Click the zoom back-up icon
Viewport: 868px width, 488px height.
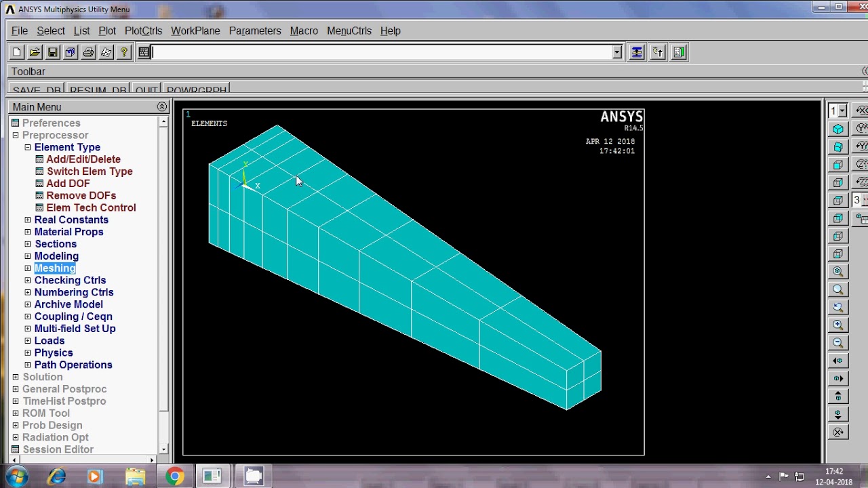(x=838, y=307)
